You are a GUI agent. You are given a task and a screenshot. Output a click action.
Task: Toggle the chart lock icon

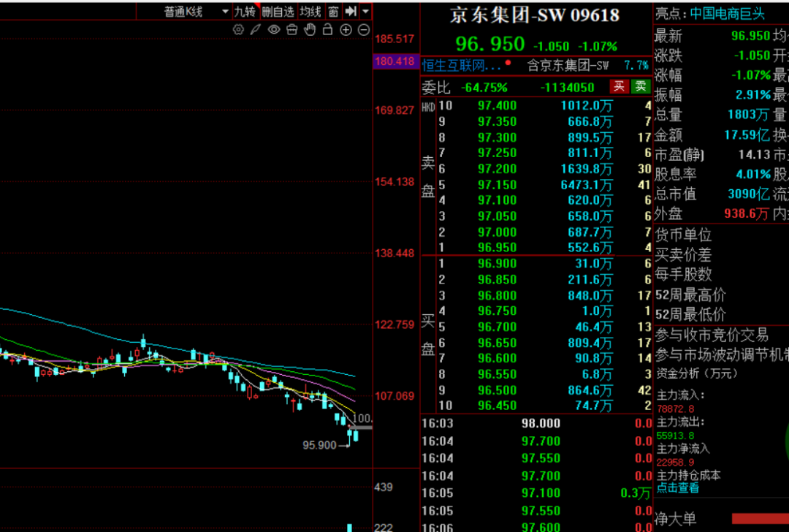tap(327, 30)
